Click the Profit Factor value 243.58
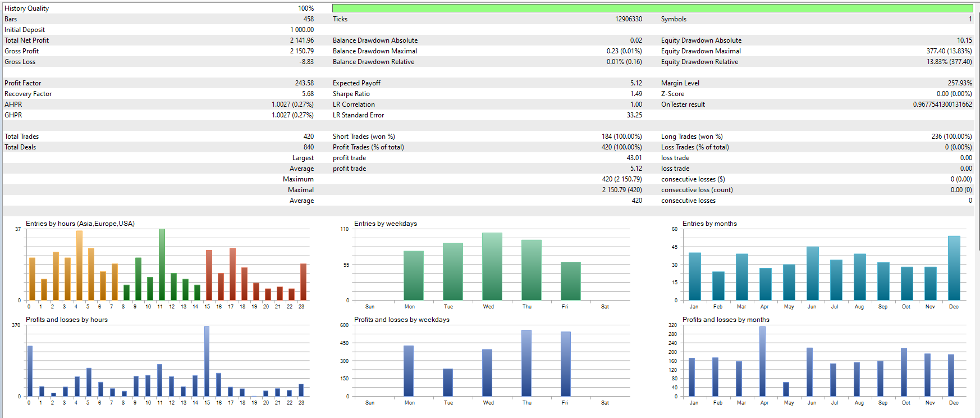This screenshot has height=418, width=980. pos(304,83)
